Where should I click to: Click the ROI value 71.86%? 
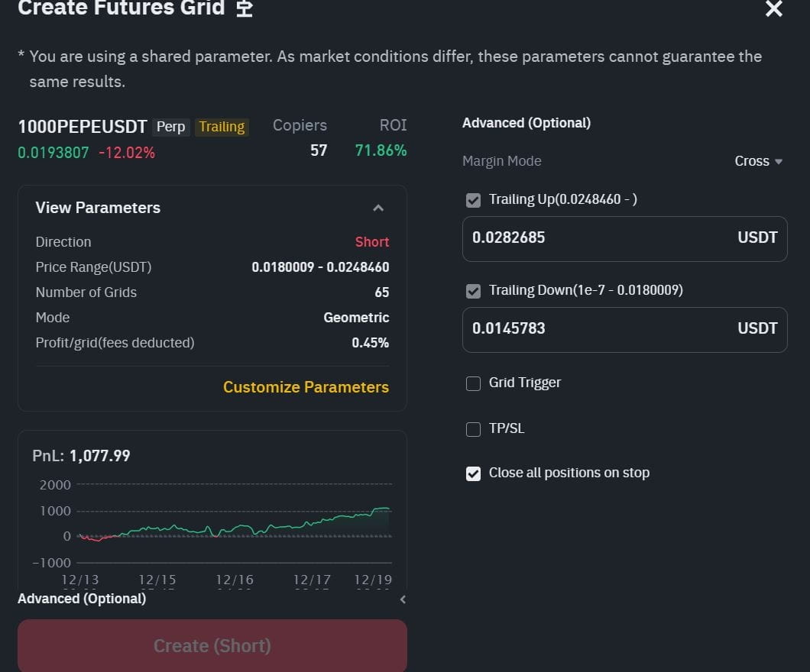coord(381,150)
